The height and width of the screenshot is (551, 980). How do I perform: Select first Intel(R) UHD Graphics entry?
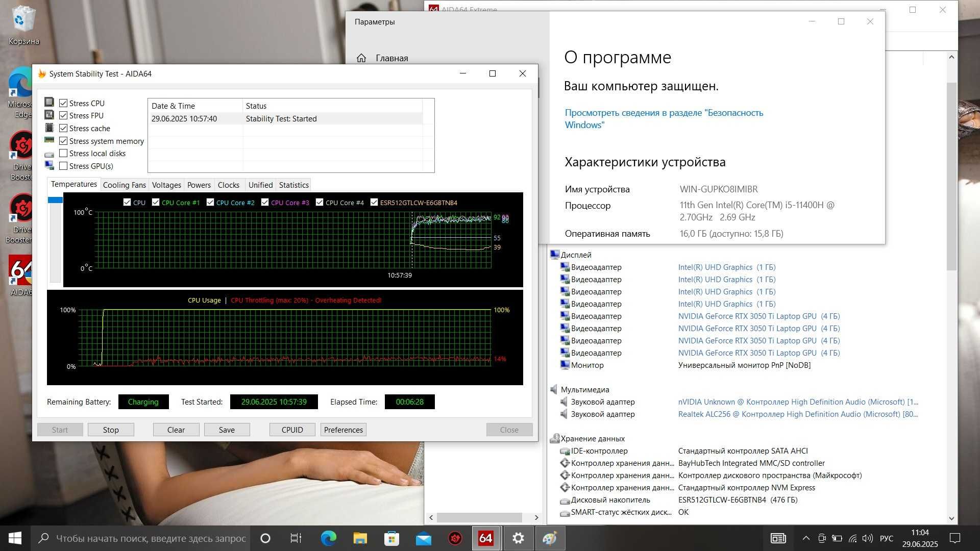[x=727, y=267]
